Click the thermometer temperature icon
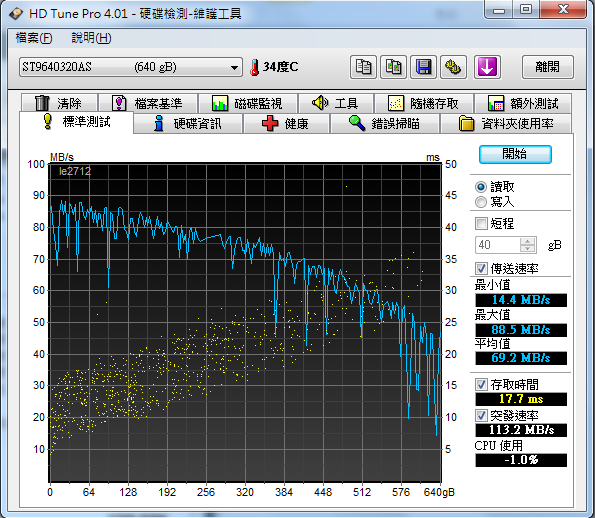The image size is (595, 518). pos(254,68)
